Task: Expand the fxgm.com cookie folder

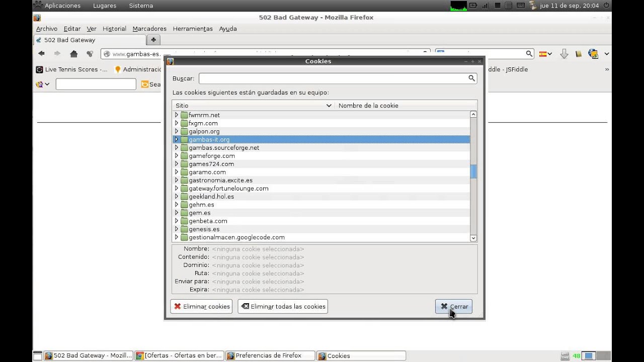Action: pyautogui.click(x=176, y=123)
